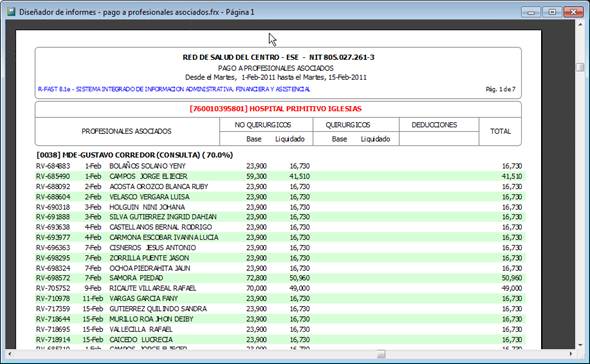This screenshot has height=364, width=590.
Task: Click the horizontal scrollbar left arrow
Action: click(10, 354)
